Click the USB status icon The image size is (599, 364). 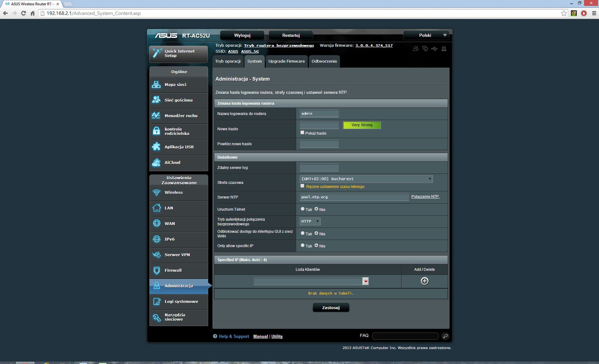(x=434, y=49)
